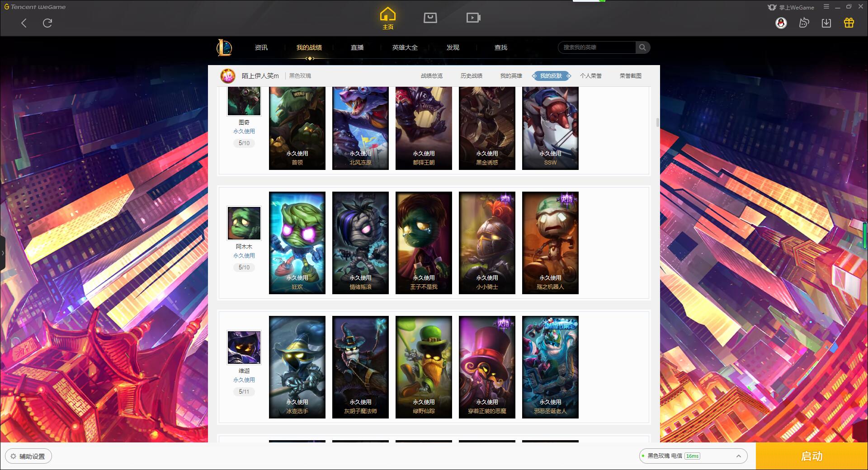
Task: Click 永久使用 link under 维迦
Action: point(244,380)
